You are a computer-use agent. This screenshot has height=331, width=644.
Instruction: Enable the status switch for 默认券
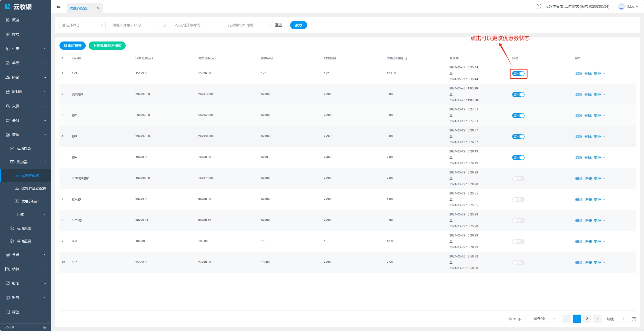tap(518, 200)
